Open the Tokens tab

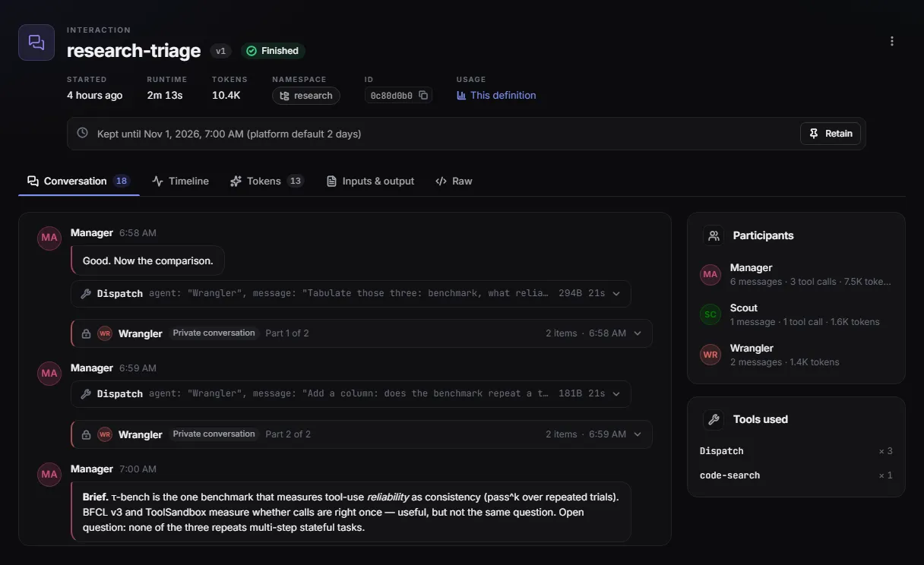pyautogui.click(x=267, y=181)
